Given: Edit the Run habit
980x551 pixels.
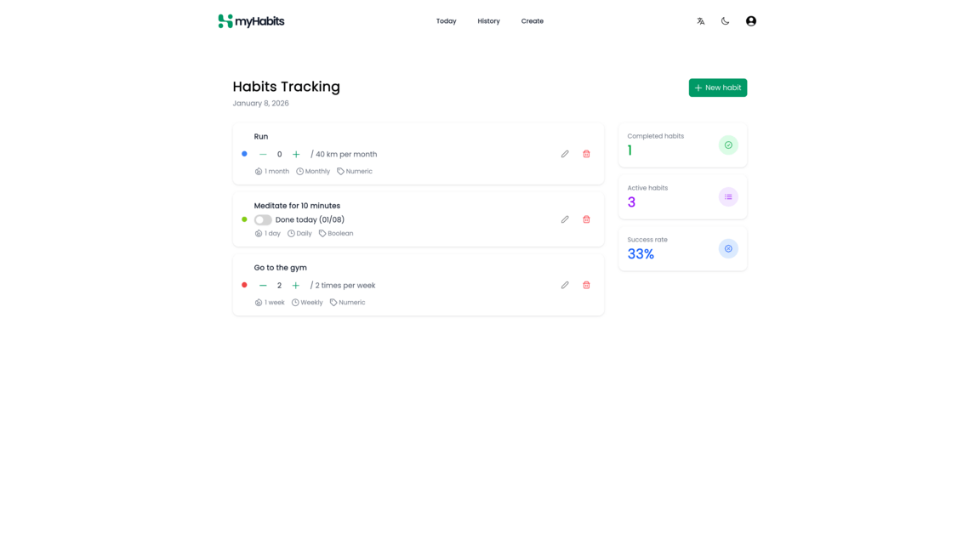Looking at the screenshot, I should tap(565, 154).
